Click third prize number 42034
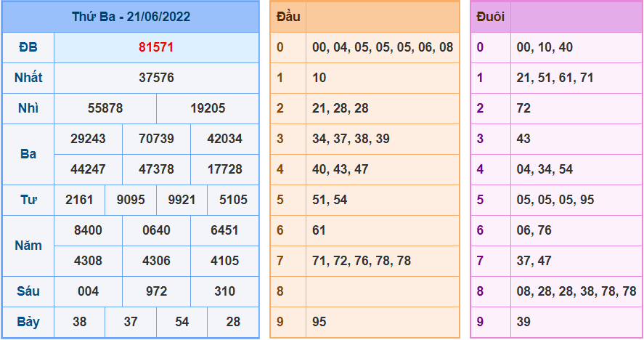The image size is (644, 340). pos(224,139)
